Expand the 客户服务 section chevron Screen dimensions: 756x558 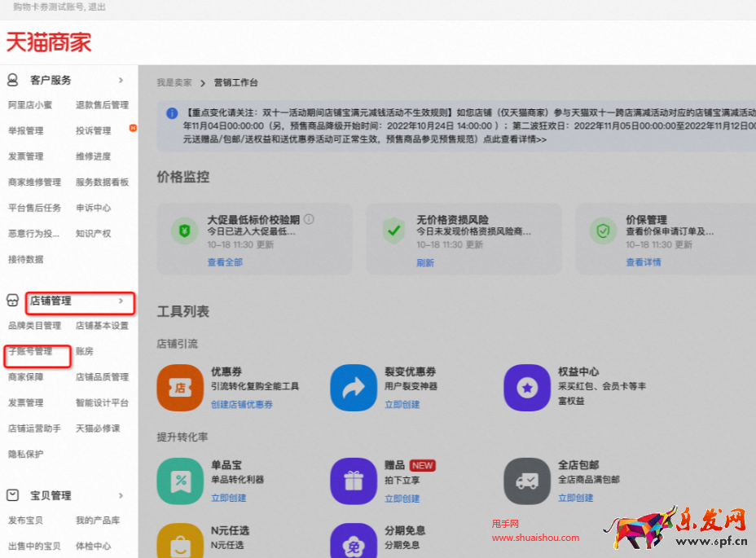[121, 79]
